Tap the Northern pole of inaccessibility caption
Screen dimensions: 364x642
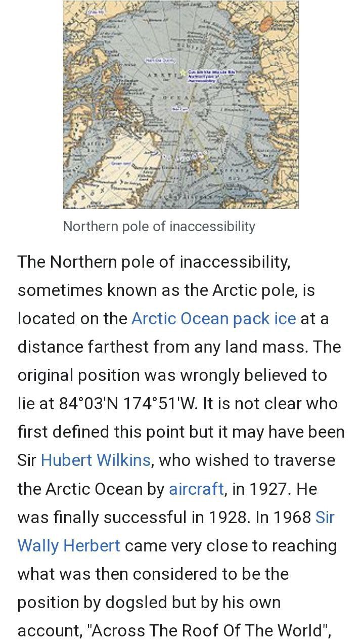click(x=159, y=227)
